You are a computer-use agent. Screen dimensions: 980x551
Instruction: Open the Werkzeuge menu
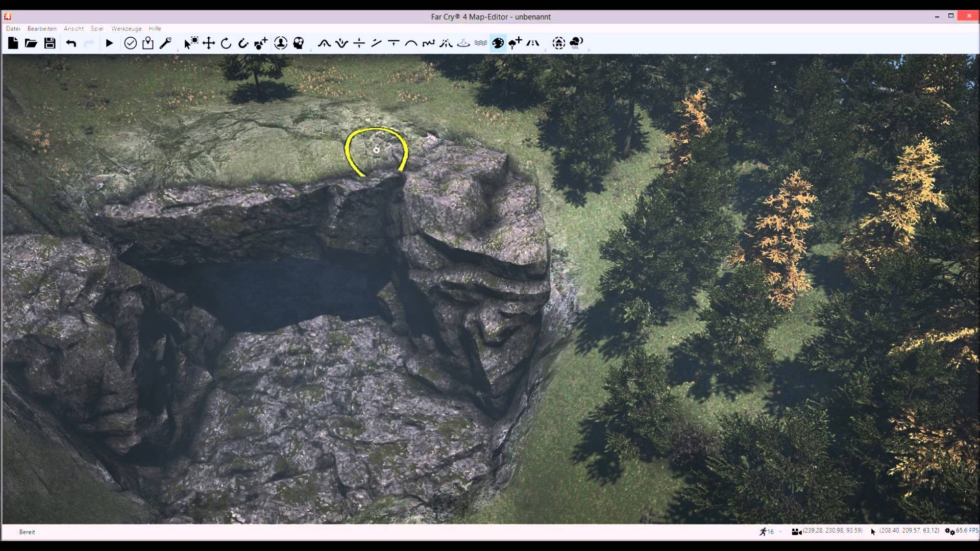127,29
